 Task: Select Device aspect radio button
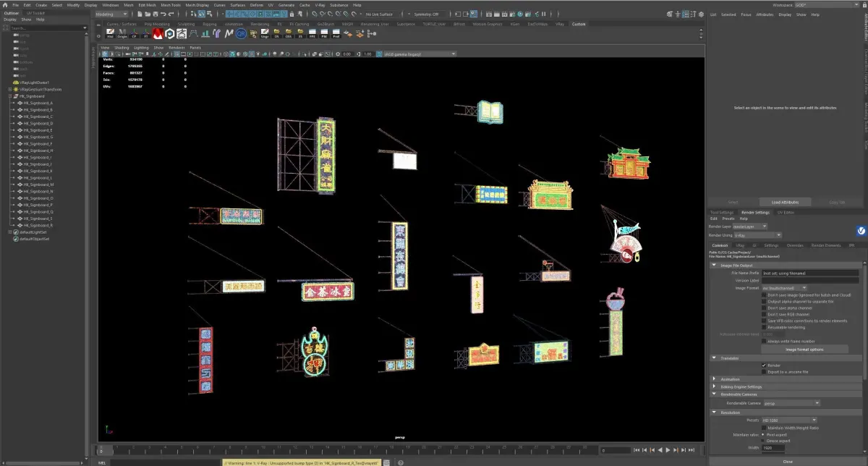[764, 440]
